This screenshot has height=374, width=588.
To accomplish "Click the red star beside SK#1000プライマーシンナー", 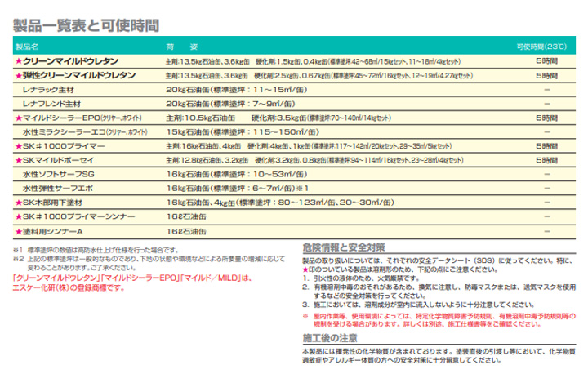I will pos(18,216).
